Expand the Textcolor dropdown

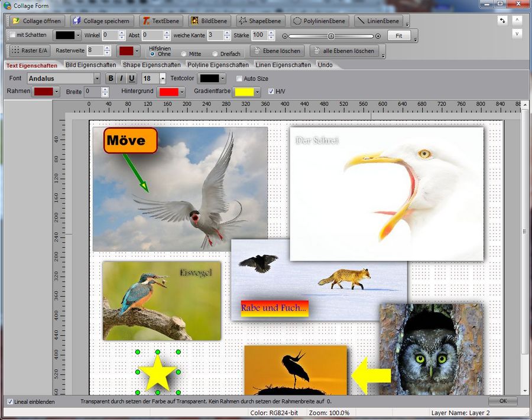click(221, 78)
